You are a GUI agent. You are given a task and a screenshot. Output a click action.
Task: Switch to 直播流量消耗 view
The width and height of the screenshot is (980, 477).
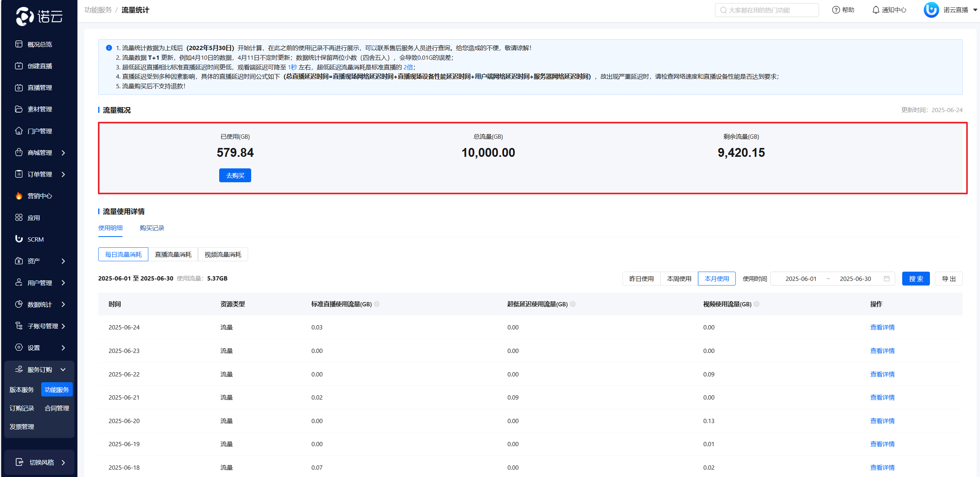pos(173,254)
